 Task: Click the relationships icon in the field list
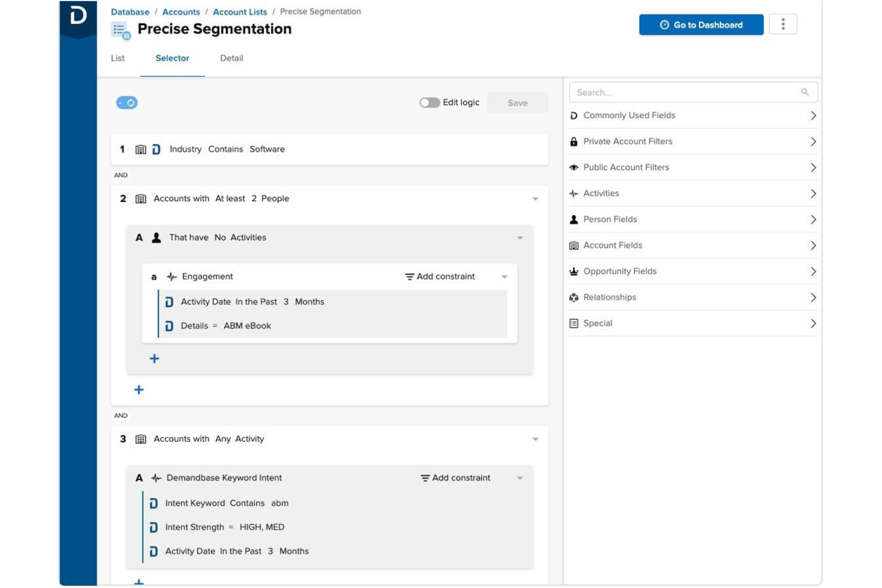pos(574,297)
